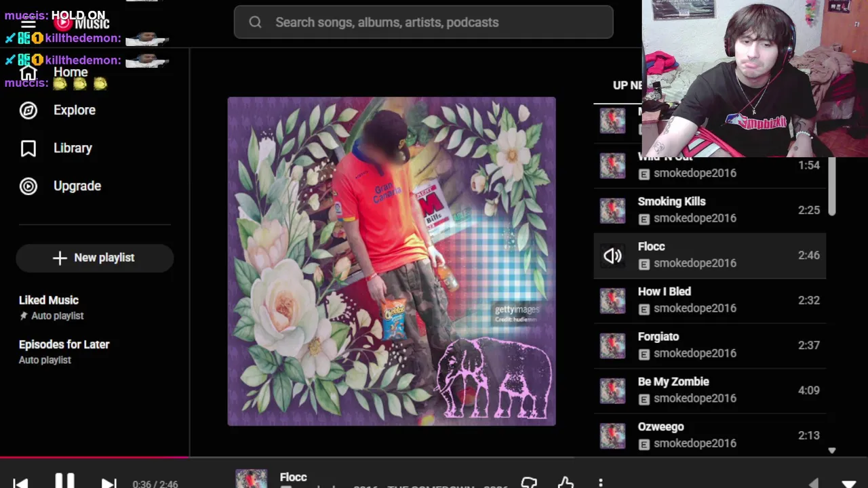Click the Ozweego queue thumbnail

click(x=612, y=435)
